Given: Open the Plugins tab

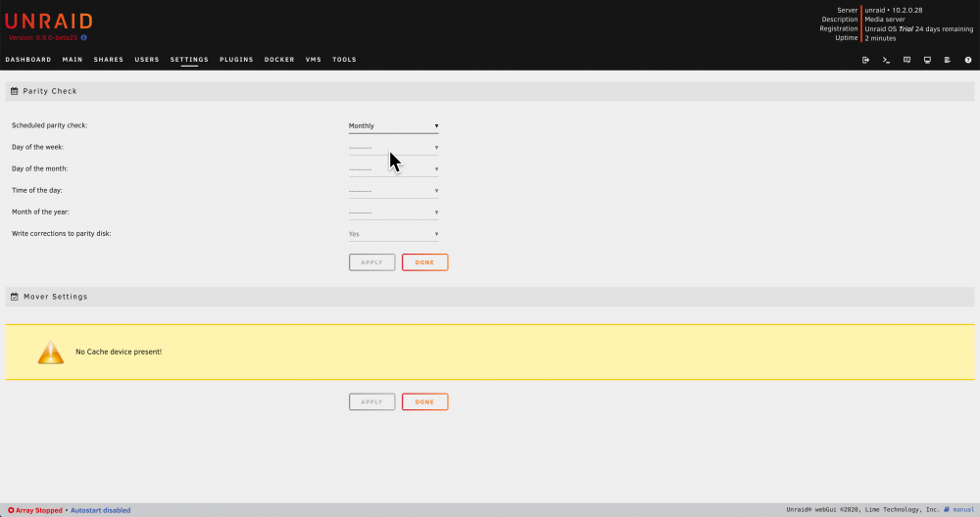Looking at the screenshot, I should (x=236, y=60).
